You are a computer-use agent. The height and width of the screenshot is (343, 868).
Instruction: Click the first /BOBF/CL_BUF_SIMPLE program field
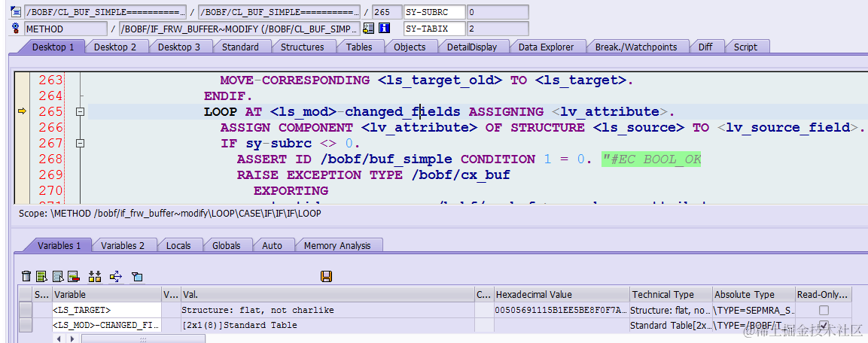105,12
